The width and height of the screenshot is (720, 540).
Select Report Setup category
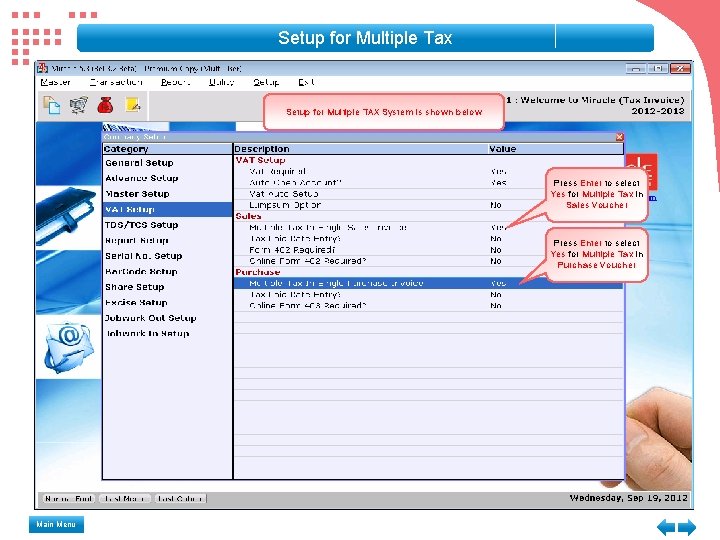[168, 241]
